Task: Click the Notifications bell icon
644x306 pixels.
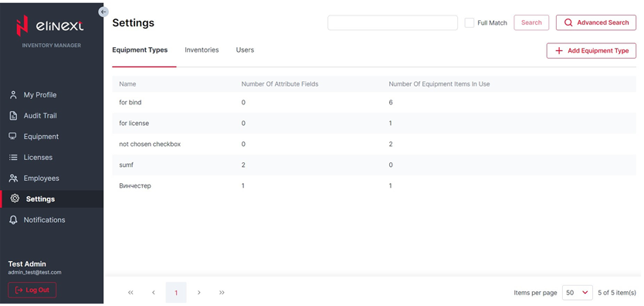Action: (x=14, y=220)
